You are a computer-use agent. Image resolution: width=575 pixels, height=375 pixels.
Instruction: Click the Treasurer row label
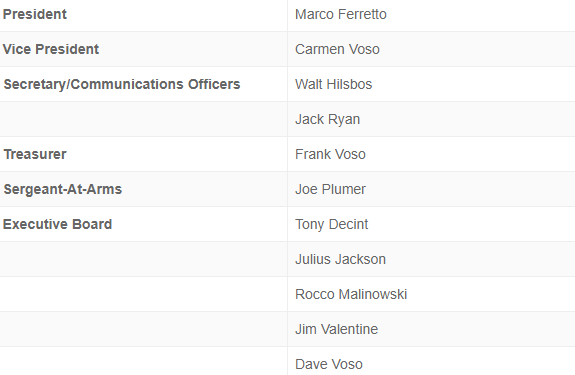pyautogui.click(x=35, y=154)
